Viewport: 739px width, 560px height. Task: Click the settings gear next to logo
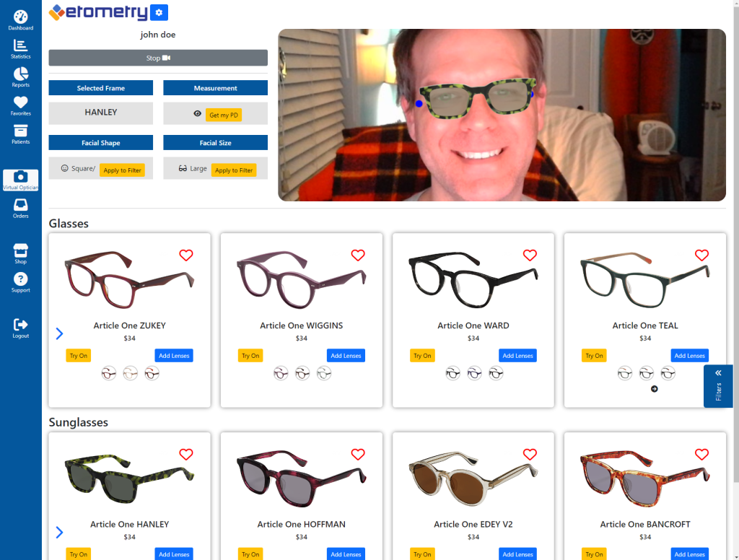[160, 12]
